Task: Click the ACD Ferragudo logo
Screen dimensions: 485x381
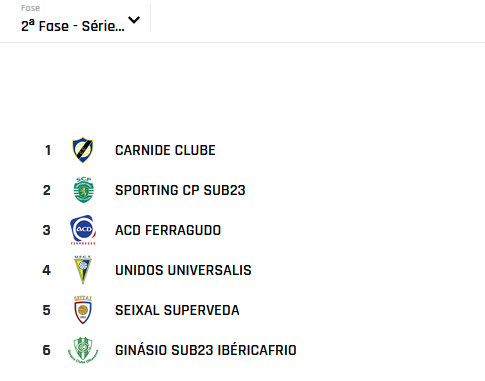Action: pos(83,230)
